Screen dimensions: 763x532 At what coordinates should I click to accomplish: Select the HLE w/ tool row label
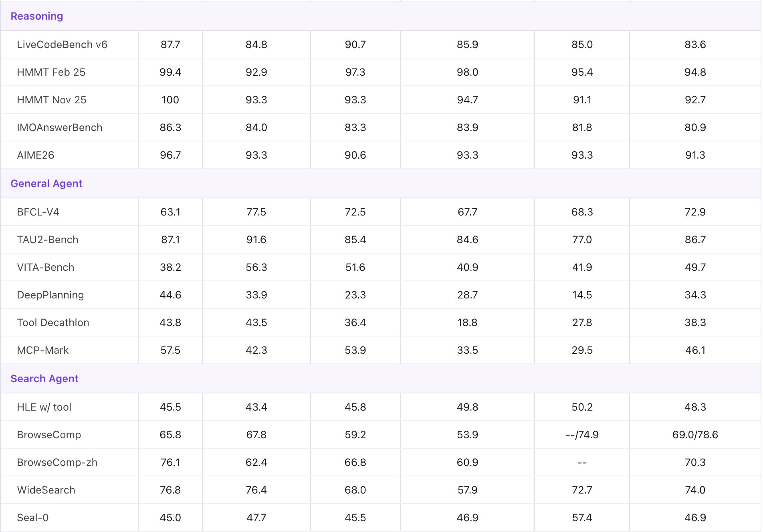click(x=44, y=407)
